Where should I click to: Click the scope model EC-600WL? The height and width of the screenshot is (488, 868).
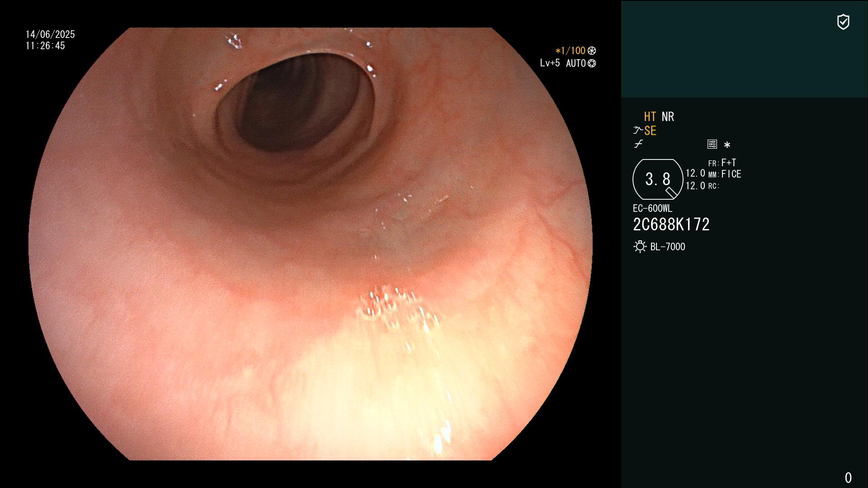[x=652, y=208]
